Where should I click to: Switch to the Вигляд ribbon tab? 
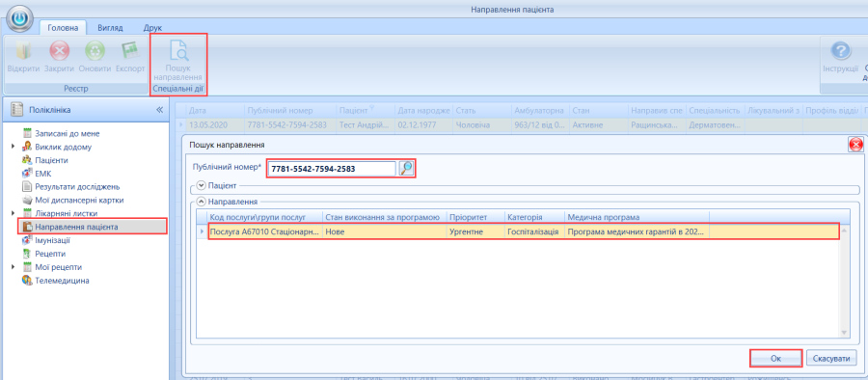(110, 28)
